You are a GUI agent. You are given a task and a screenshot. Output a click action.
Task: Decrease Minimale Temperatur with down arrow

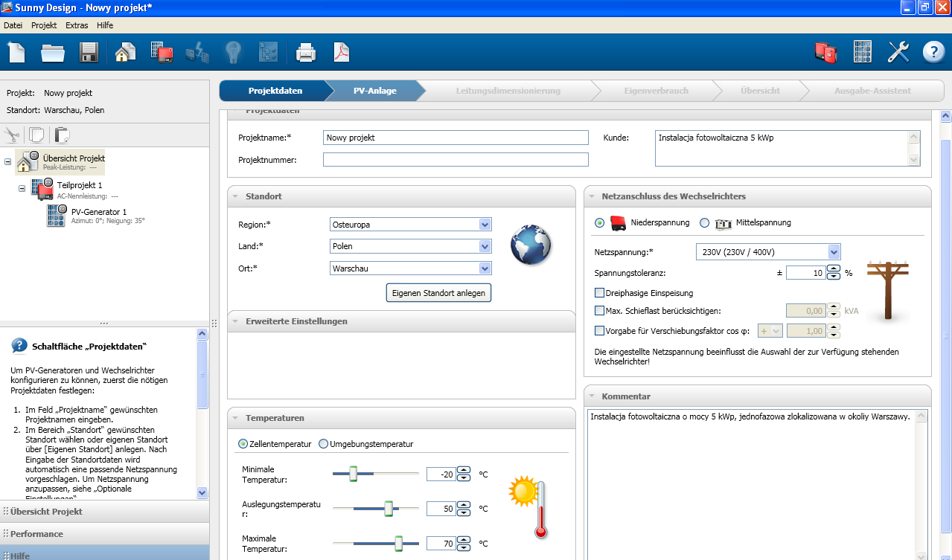(x=464, y=477)
